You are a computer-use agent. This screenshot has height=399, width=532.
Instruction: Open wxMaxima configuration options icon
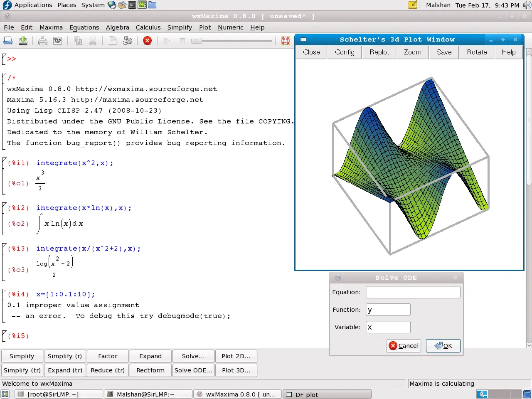pyautogui.click(x=58, y=41)
